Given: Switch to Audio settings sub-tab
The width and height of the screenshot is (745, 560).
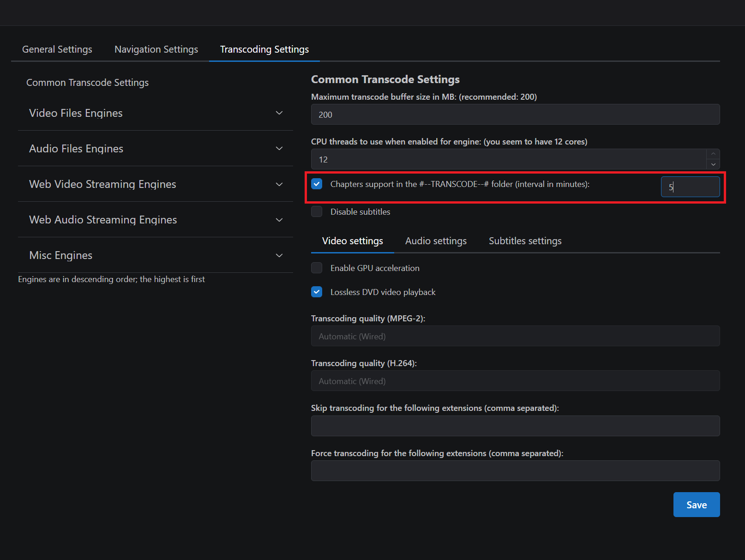Looking at the screenshot, I should [436, 241].
